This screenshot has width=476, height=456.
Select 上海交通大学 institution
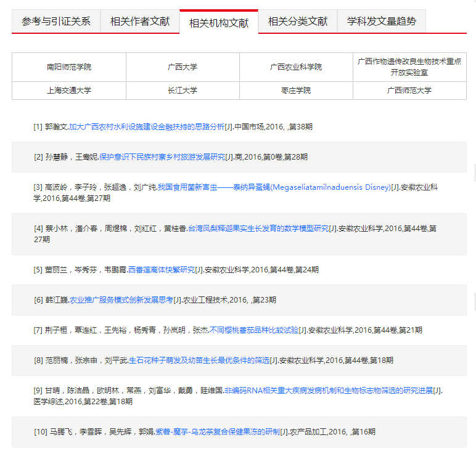click(x=69, y=91)
